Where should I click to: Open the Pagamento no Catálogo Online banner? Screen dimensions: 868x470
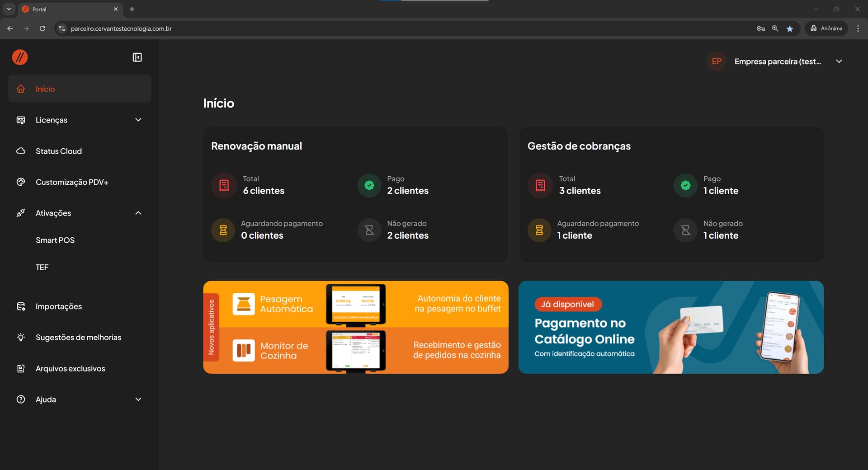670,327
